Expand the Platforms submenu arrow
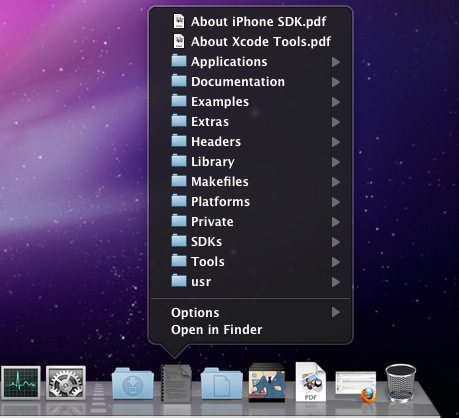The image size is (459, 419). coord(336,202)
